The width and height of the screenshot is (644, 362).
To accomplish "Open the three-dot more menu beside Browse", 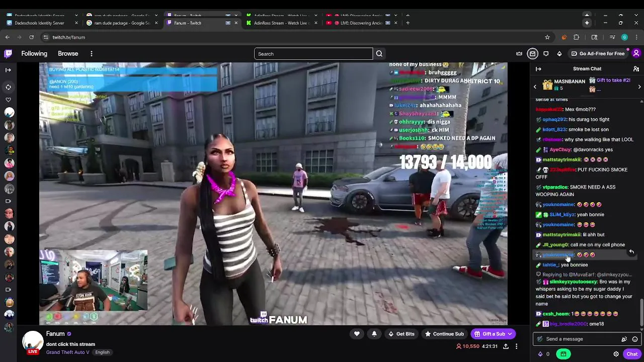I will pos(92,54).
